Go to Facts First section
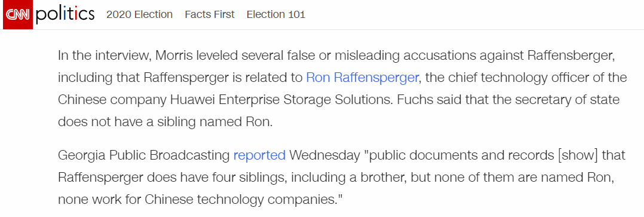644x217 pixels. click(210, 15)
